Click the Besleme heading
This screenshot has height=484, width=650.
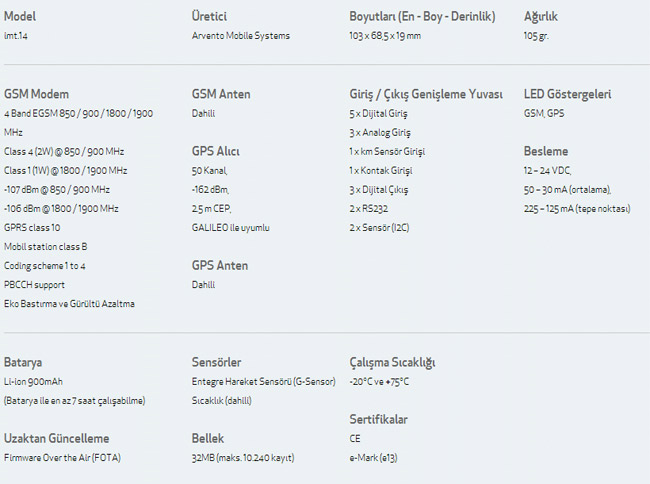click(546, 151)
